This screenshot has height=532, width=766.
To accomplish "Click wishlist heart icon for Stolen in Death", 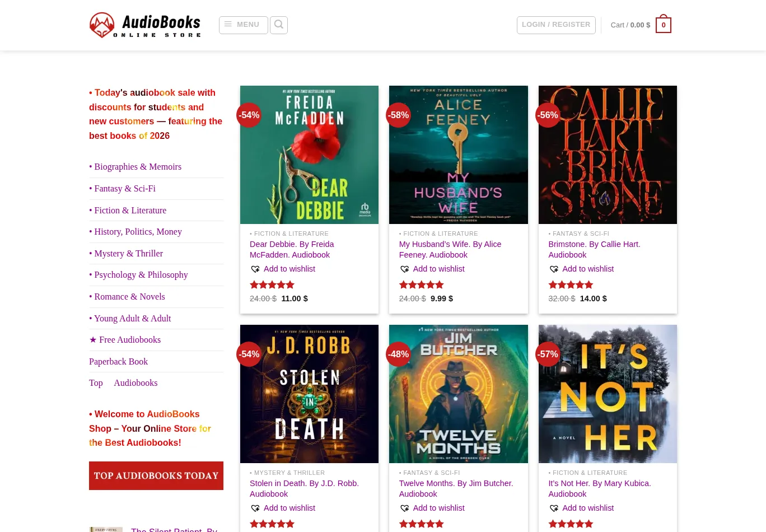I will [x=255, y=508].
